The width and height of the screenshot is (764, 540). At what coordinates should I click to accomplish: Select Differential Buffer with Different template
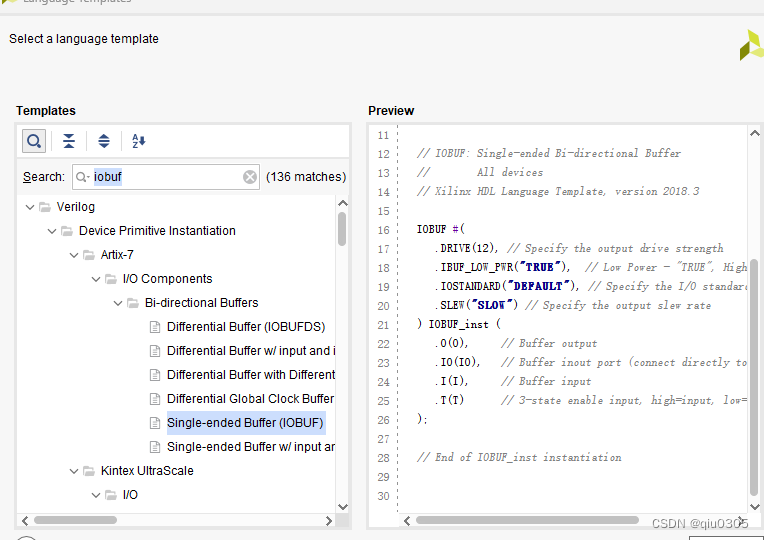pos(251,375)
